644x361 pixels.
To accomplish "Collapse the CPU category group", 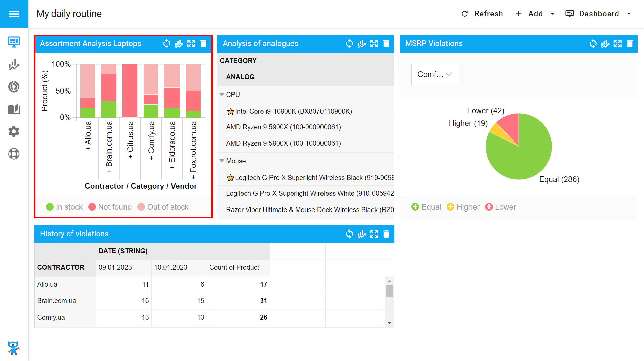I will [222, 95].
